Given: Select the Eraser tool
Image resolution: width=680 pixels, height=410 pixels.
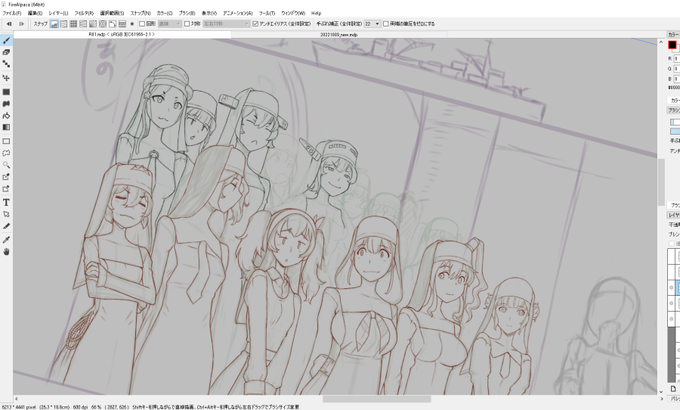Looking at the screenshot, I should [6, 52].
